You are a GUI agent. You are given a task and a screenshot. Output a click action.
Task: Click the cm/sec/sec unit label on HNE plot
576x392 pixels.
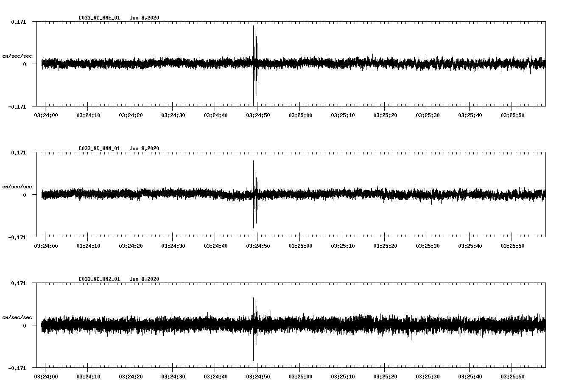(x=17, y=56)
